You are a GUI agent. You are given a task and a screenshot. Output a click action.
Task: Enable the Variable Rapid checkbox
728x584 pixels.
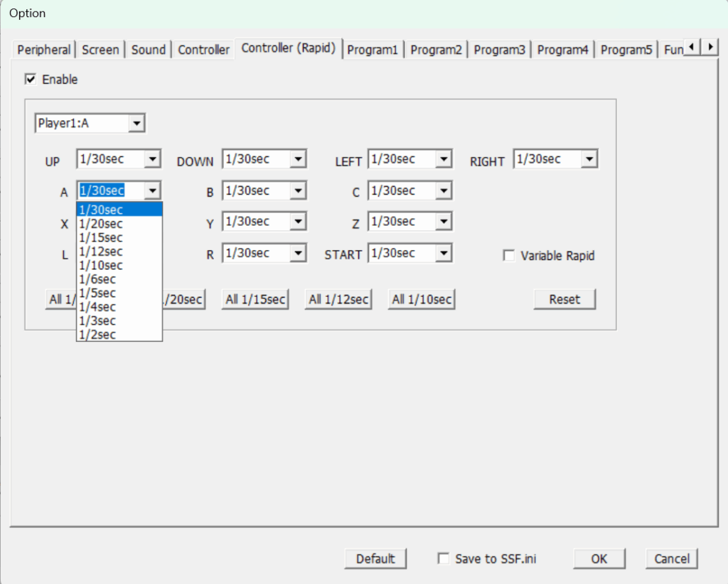[x=509, y=256]
